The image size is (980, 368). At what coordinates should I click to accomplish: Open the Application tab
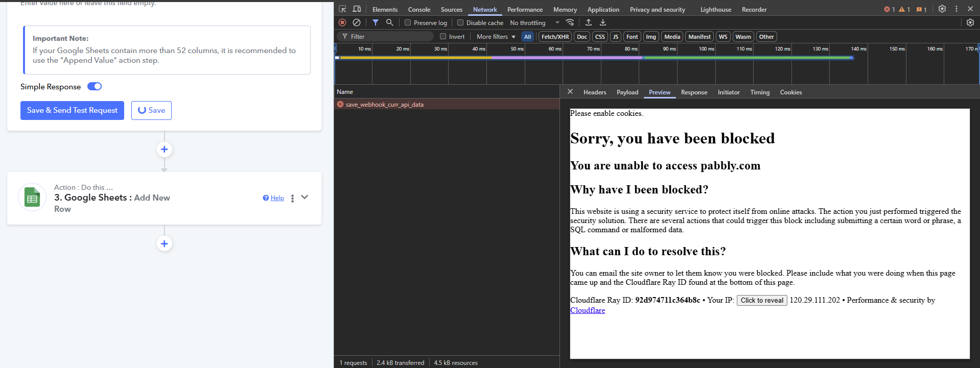[x=603, y=10]
